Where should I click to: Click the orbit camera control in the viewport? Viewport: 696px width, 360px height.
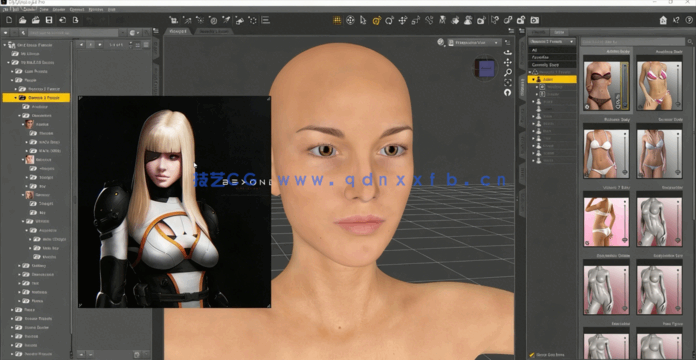(x=508, y=52)
